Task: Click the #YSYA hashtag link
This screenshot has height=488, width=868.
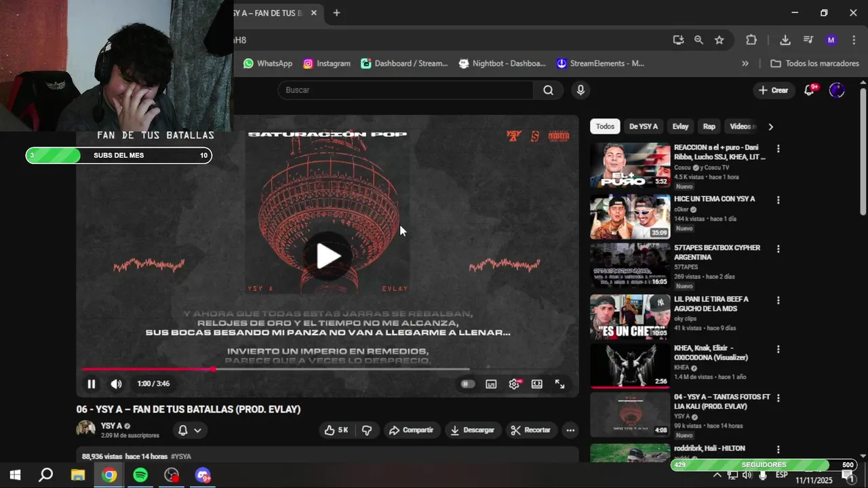Action: tap(181, 457)
